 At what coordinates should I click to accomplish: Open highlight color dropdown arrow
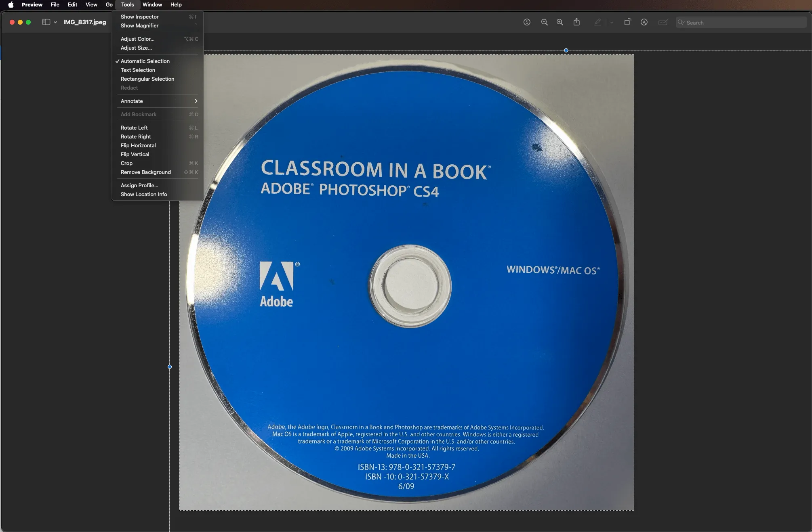click(x=612, y=23)
